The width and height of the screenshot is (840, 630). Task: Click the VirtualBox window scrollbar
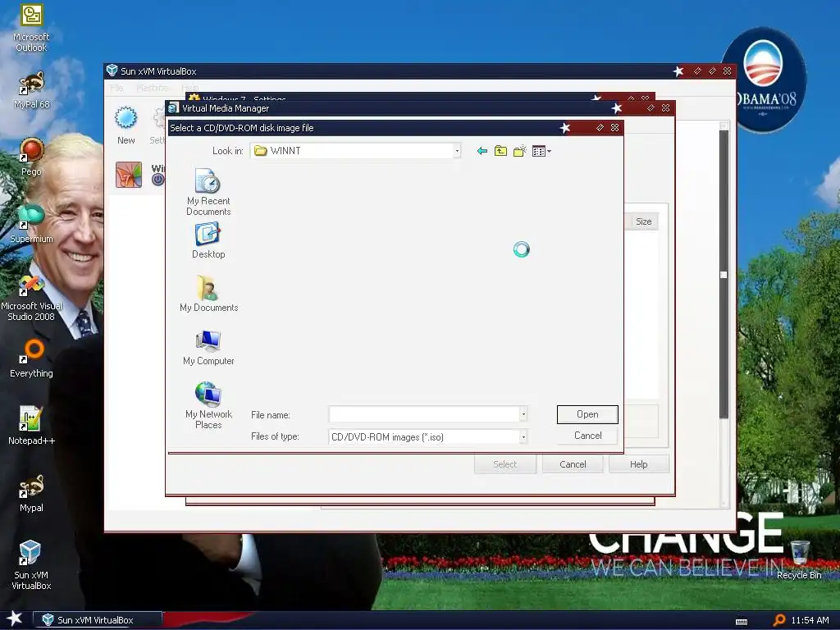pyautogui.click(x=724, y=274)
